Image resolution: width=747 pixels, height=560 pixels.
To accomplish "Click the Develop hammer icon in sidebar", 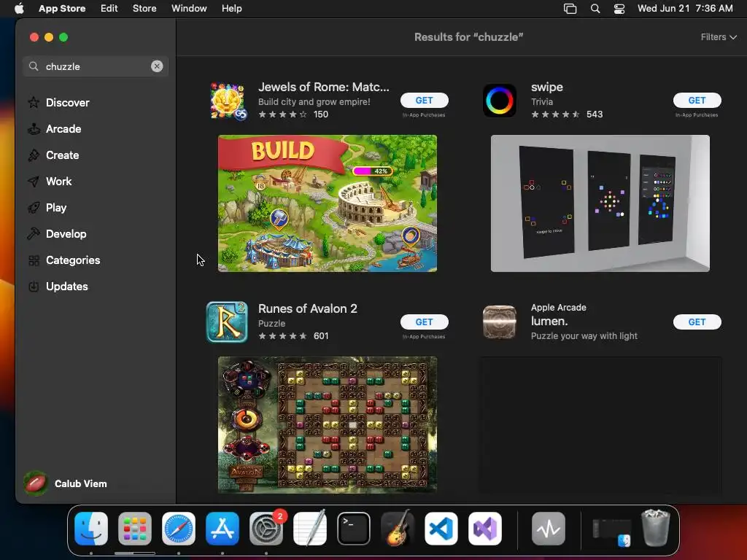I will pyautogui.click(x=34, y=233).
